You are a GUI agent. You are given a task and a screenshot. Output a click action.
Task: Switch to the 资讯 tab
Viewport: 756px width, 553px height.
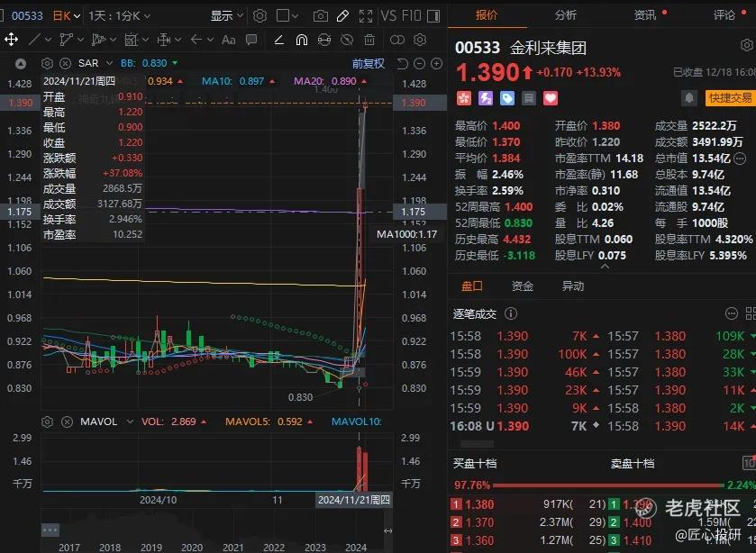645,15
